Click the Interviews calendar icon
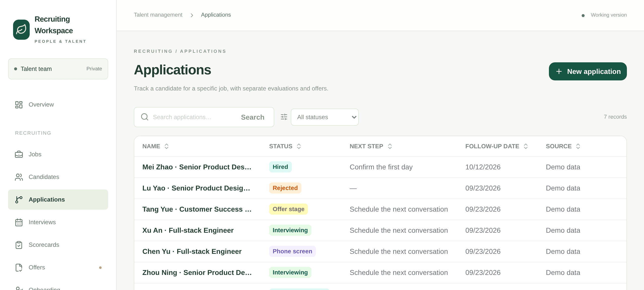644x290 pixels. click(19, 222)
